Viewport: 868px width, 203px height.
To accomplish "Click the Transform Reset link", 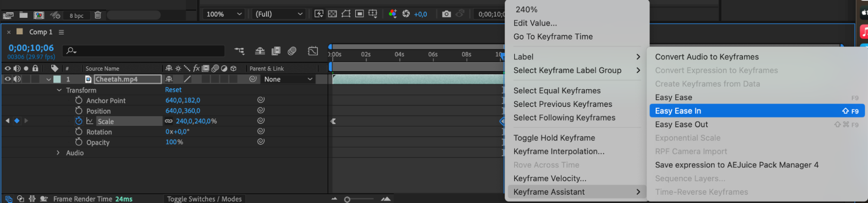I will pyautogui.click(x=173, y=90).
